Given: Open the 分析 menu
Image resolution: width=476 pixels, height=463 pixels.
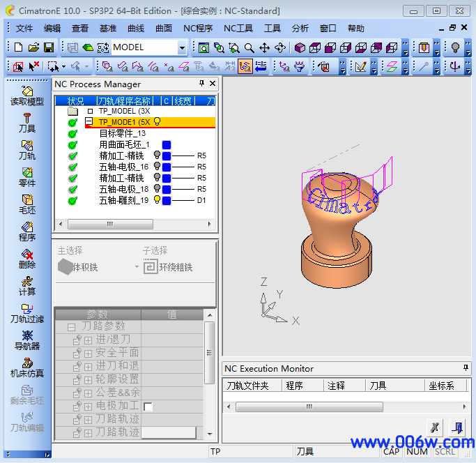Looking at the screenshot, I should [300, 29].
